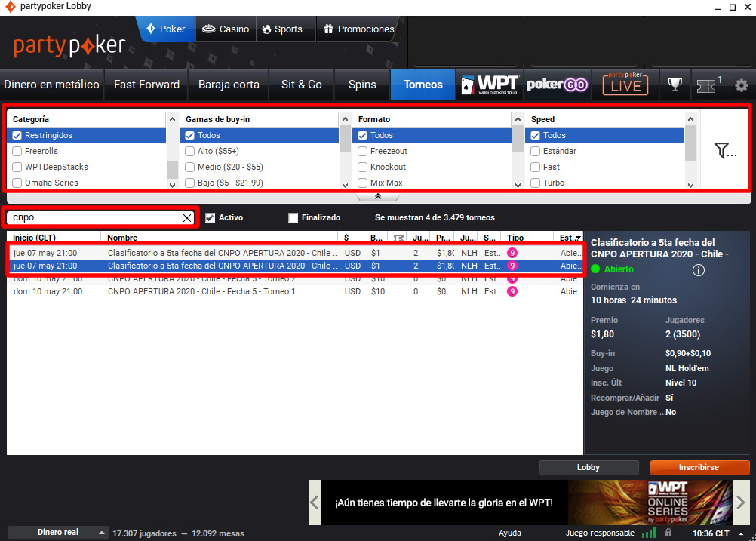The width and height of the screenshot is (756, 541).
Task: Click the pink 9 icon in the Torneo 1 row
Action: 512,291
